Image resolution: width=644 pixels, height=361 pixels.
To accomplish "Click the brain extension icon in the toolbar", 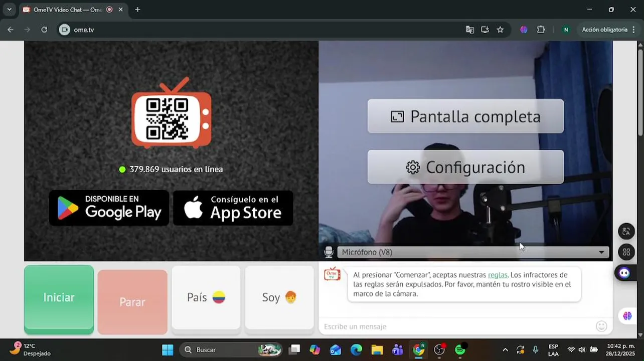I will [524, 30].
